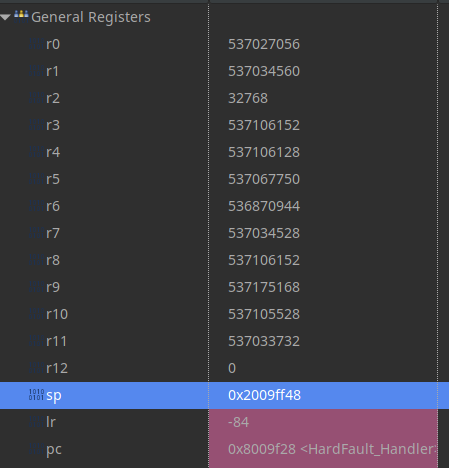Select register name r2

pyautogui.click(x=53, y=98)
